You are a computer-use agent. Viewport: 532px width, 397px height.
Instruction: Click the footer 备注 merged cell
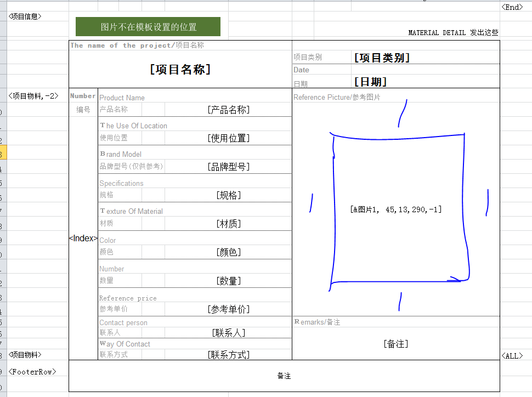coord(284,376)
